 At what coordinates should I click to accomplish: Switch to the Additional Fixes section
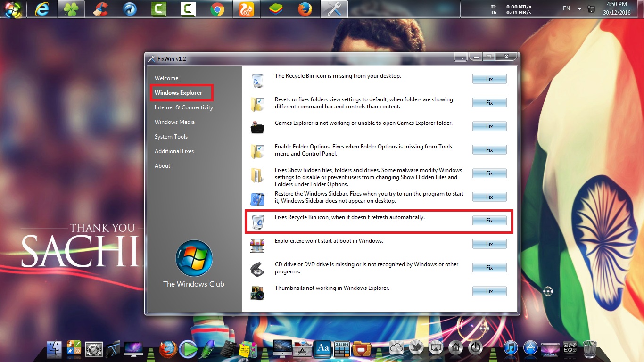[x=174, y=151]
